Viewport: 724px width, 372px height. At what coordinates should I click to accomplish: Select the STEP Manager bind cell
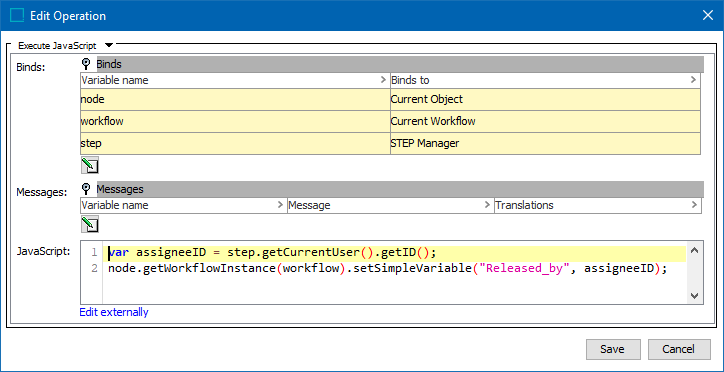click(545, 144)
